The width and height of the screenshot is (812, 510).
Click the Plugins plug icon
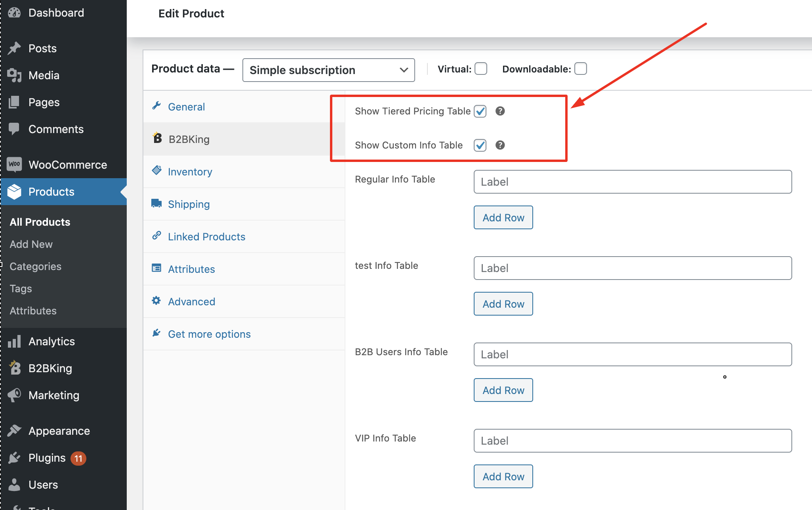(x=14, y=458)
